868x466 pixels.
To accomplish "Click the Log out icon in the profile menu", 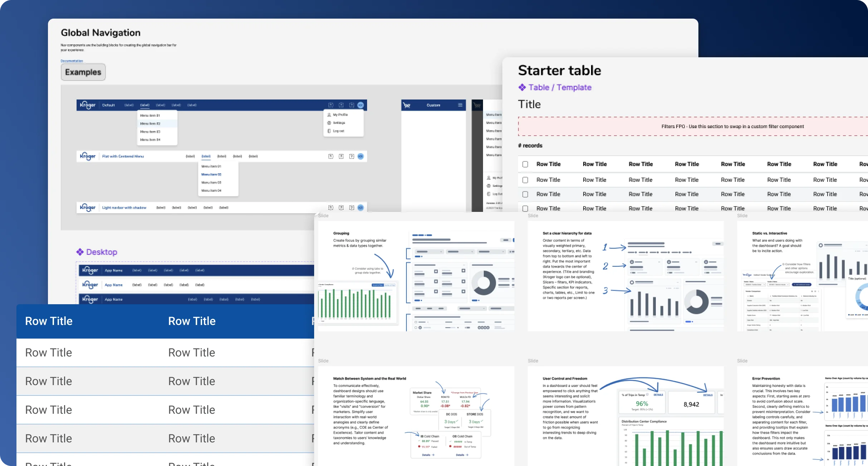I will pos(329,131).
